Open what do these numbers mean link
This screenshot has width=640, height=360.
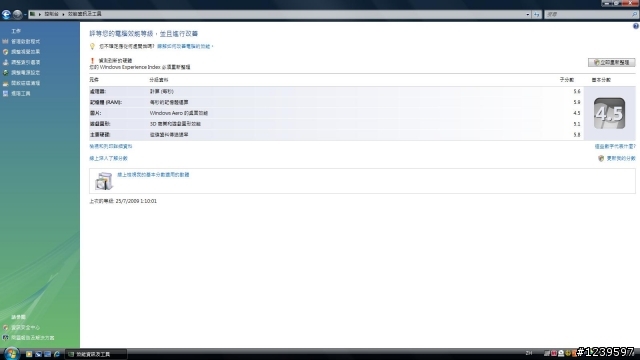click(615, 146)
